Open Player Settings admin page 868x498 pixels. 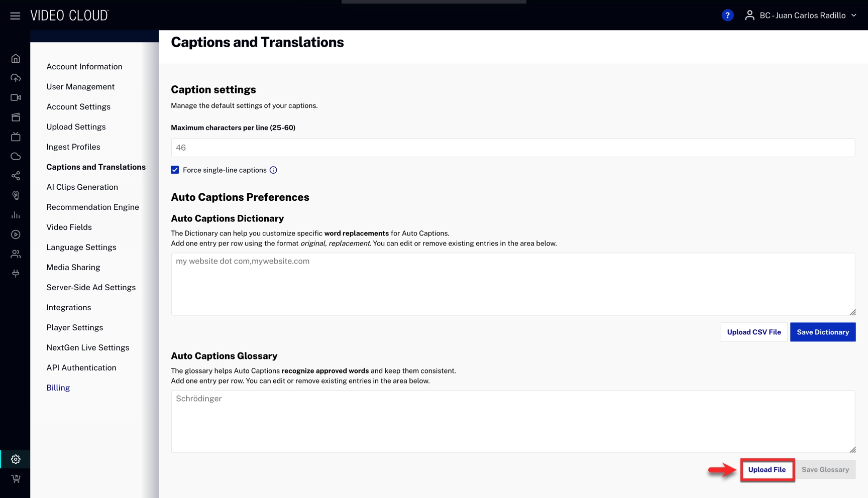point(75,327)
